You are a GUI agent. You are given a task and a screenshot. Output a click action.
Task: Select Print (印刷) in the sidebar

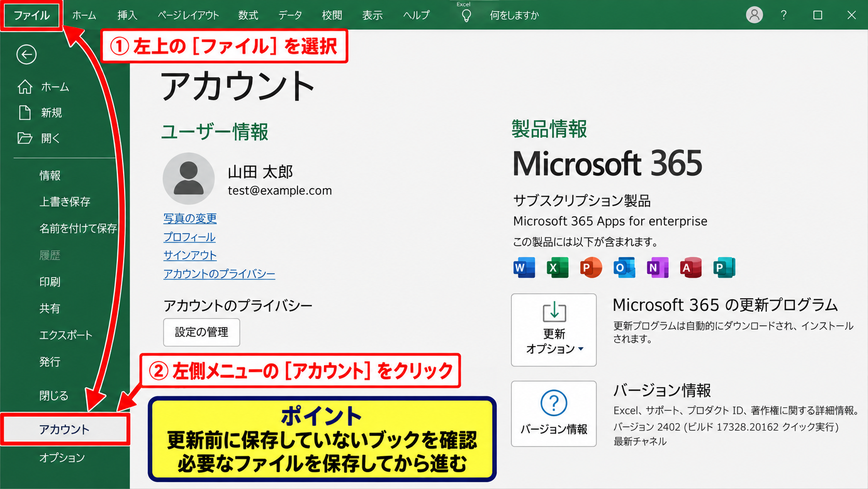[x=50, y=282]
